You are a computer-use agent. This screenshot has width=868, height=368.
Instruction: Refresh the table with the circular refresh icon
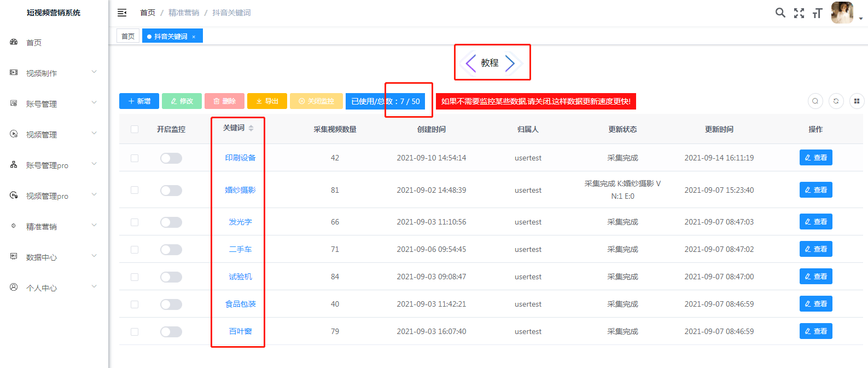pos(836,101)
